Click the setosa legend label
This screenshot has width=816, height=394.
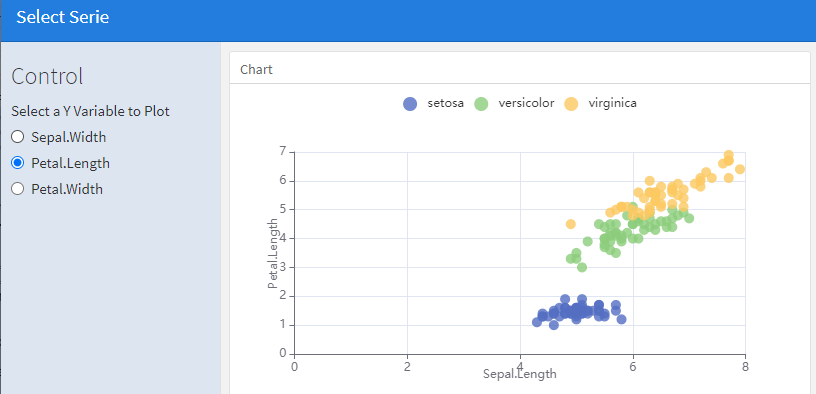[445, 103]
